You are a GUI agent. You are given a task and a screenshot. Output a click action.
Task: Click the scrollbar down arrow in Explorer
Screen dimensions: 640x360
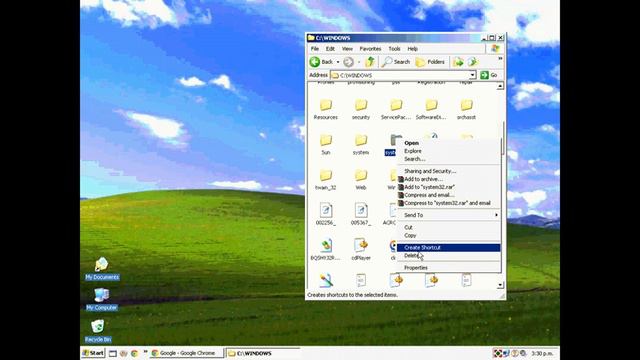pos(500,285)
